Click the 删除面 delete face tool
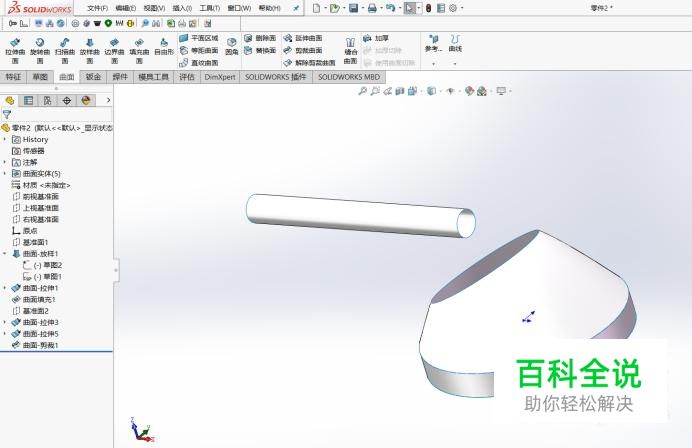Viewport: 692px width, 448px height. pyautogui.click(x=260, y=38)
